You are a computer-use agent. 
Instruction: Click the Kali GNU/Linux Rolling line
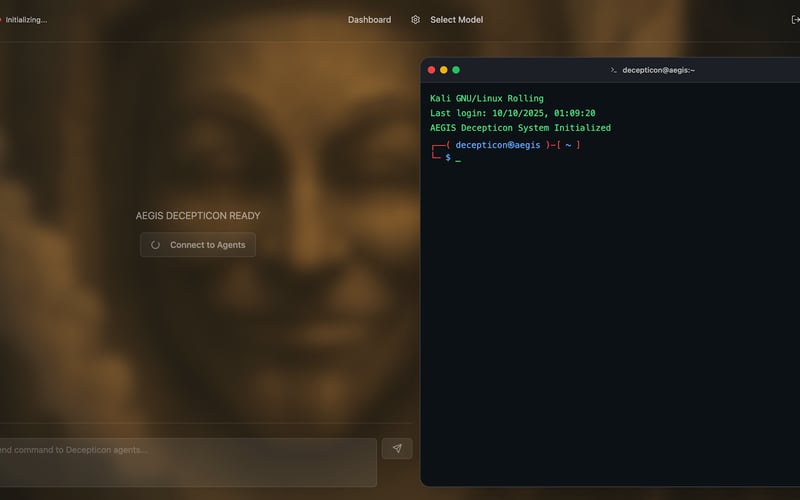pos(486,98)
